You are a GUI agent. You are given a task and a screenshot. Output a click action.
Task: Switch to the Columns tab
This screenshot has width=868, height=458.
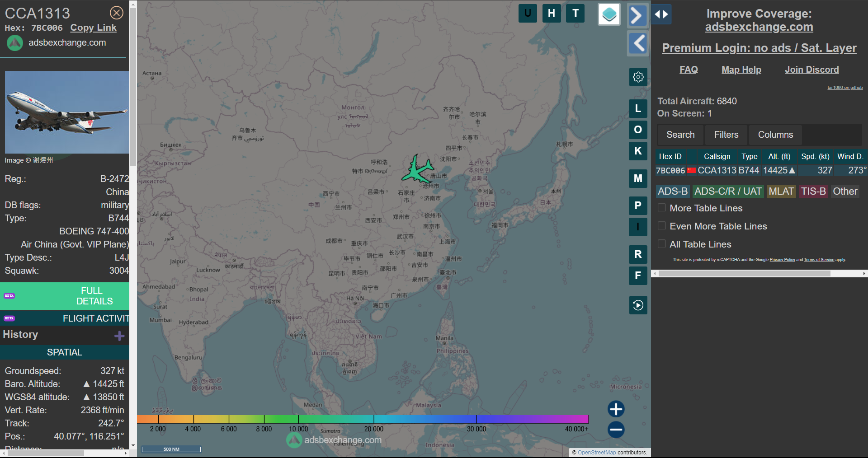[x=775, y=135]
